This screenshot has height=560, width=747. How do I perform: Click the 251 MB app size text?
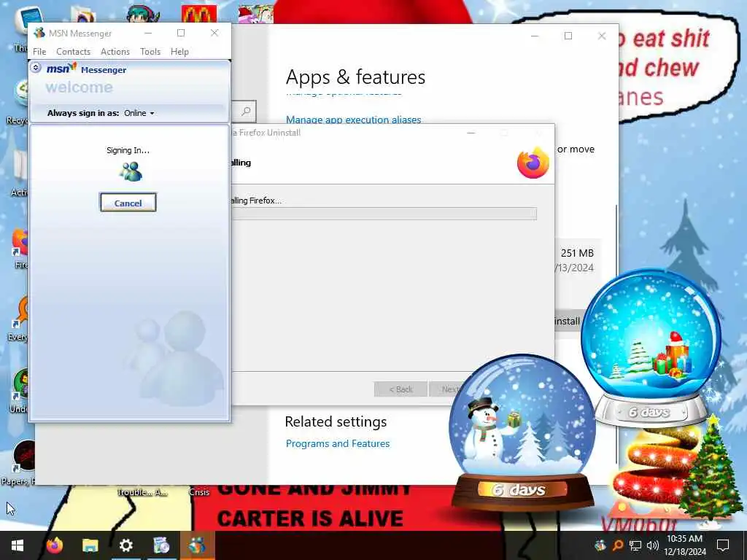pyautogui.click(x=577, y=253)
